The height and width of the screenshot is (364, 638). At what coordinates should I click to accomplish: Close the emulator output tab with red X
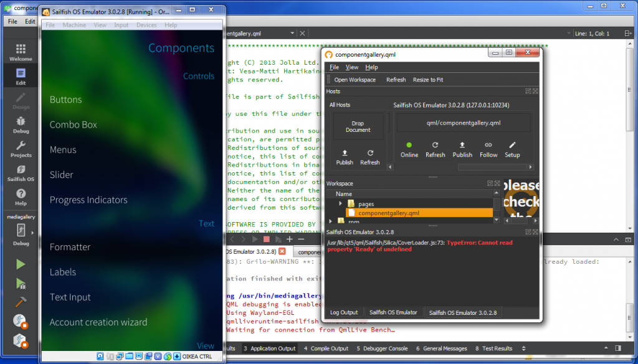(282, 251)
